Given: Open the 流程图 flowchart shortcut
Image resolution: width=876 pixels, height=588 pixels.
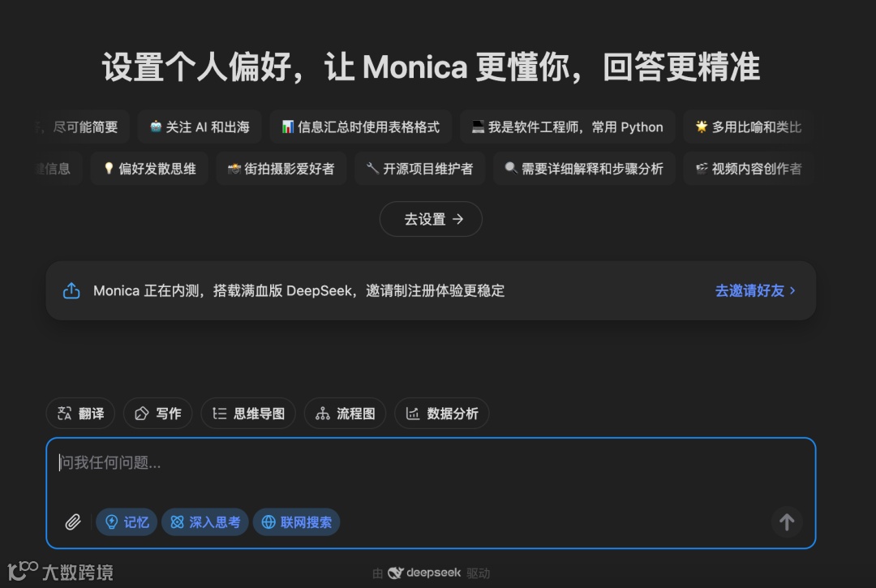Looking at the screenshot, I should (345, 413).
